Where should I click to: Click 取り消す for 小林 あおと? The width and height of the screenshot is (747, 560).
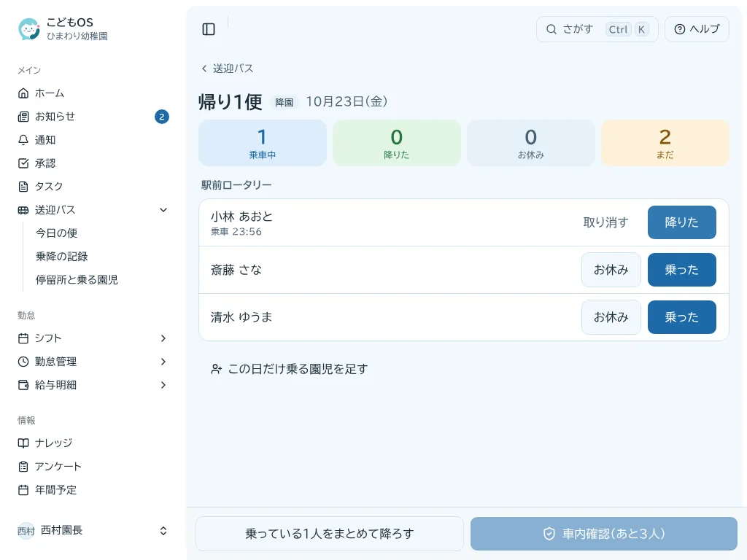click(606, 222)
